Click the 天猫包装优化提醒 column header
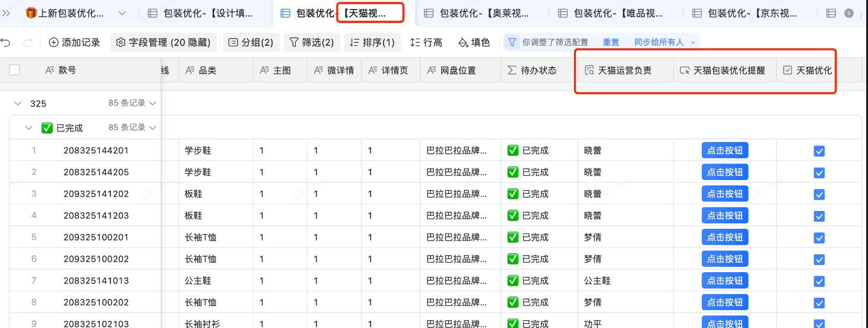 pyautogui.click(x=725, y=70)
